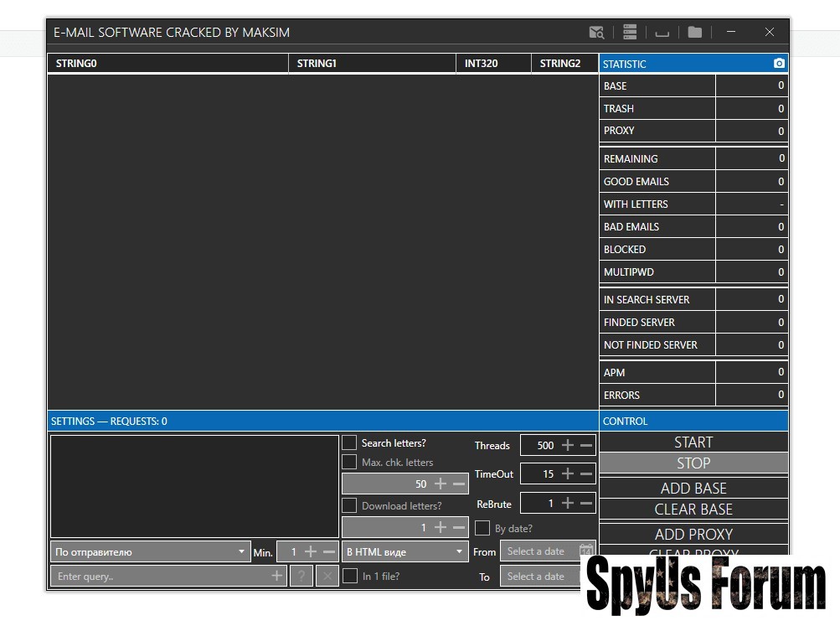
Task: Enable the 'Search letters?' checkbox
Action: point(349,442)
